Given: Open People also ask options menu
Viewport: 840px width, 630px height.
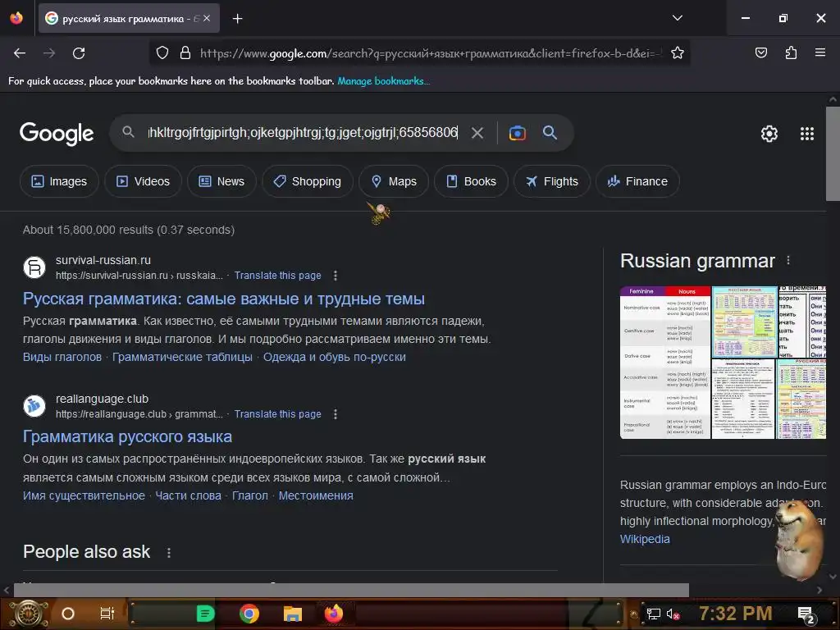Looking at the screenshot, I should tap(169, 552).
